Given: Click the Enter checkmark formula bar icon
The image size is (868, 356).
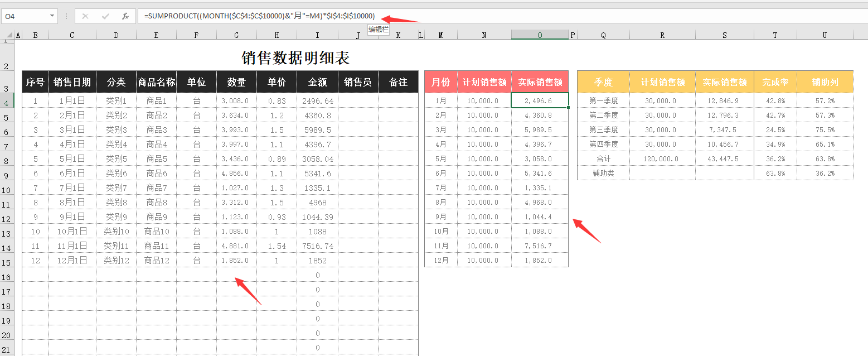Looking at the screenshot, I should pyautogui.click(x=105, y=16).
